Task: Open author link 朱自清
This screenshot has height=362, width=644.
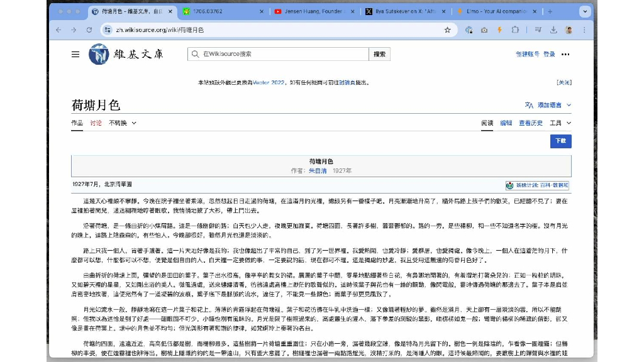Action: point(319,170)
